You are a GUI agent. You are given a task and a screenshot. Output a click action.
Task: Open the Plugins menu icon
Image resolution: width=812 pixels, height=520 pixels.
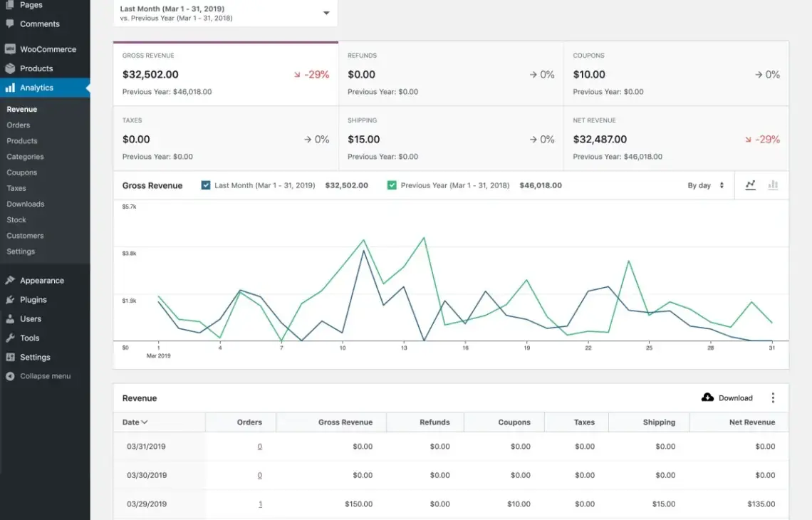point(10,299)
